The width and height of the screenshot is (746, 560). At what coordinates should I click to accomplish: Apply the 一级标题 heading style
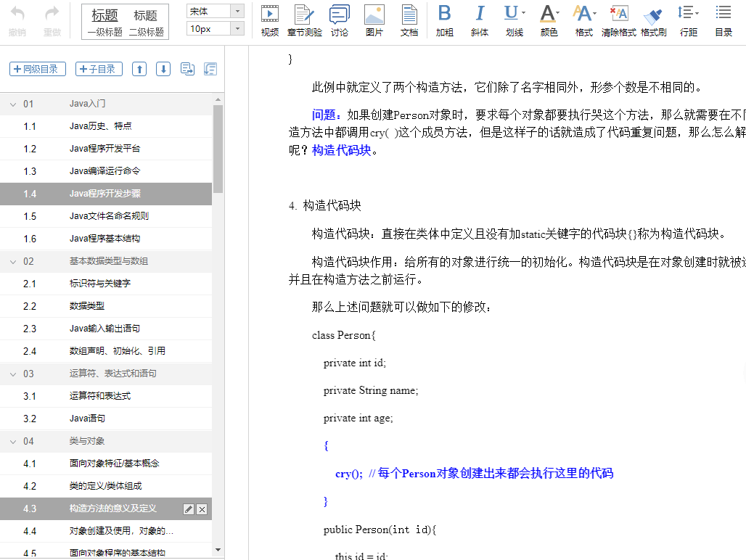pos(104,22)
